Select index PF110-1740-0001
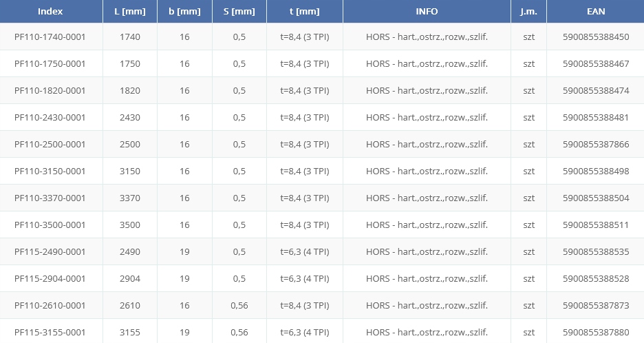Image resolution: width=644 pixels, height=343 pixels. coord(50,37)
